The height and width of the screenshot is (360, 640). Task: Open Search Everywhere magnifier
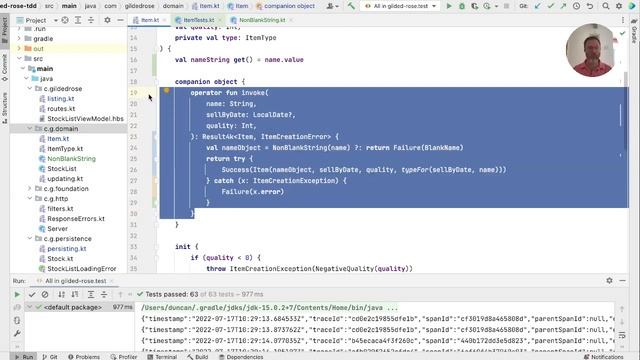[606, 6]
